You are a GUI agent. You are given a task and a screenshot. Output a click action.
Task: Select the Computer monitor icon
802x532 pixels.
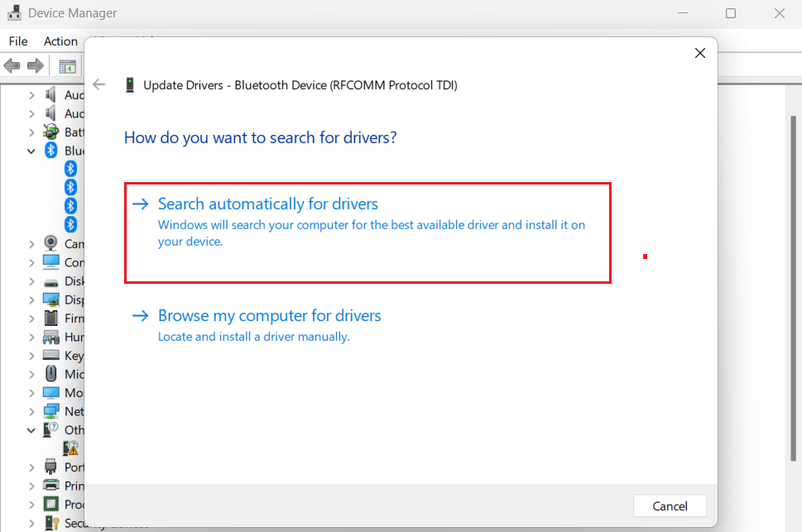pos(50,261)
